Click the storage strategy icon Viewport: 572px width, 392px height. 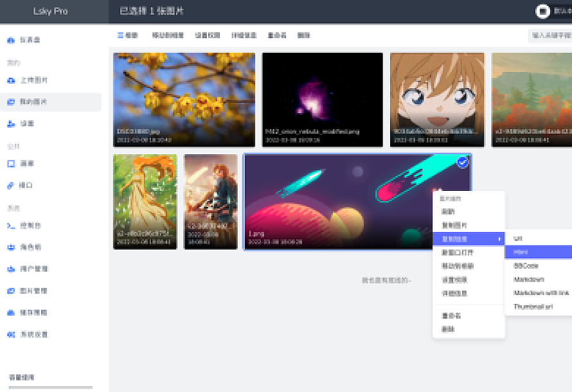pyautogui.click(x=11, y=313)
